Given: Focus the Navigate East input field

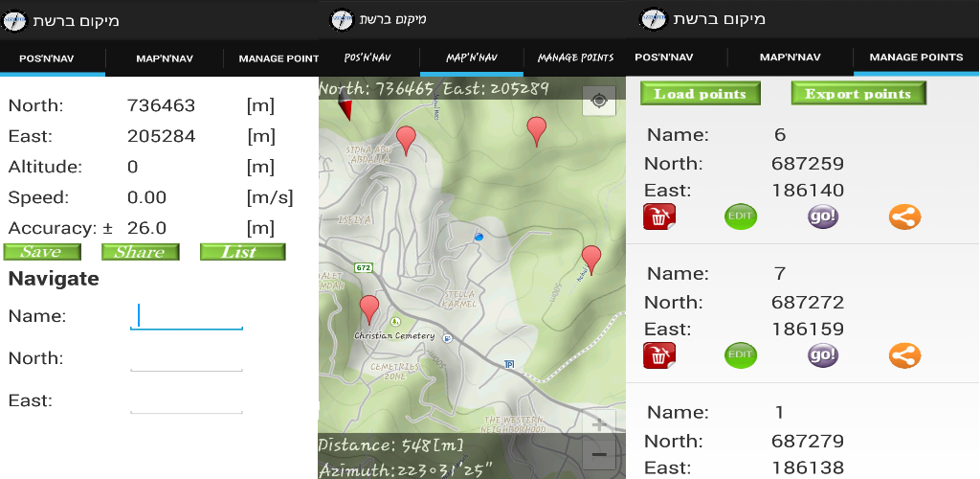Looking at the screenshot, I should 187,400.
